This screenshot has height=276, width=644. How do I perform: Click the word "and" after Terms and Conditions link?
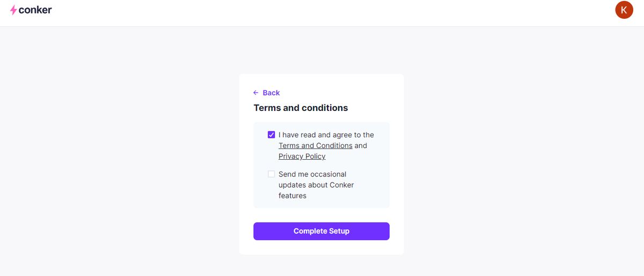tap(361, 146)
